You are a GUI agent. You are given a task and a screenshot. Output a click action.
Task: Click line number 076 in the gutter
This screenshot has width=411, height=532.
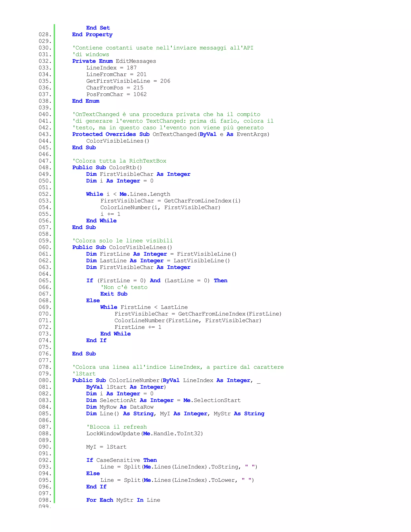(x=45, y=354)
